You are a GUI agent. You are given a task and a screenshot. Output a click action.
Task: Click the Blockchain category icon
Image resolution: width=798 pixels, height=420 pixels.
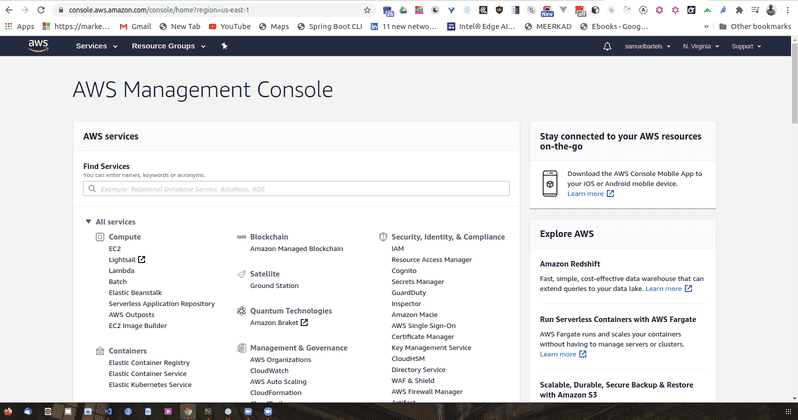[241, 237]
